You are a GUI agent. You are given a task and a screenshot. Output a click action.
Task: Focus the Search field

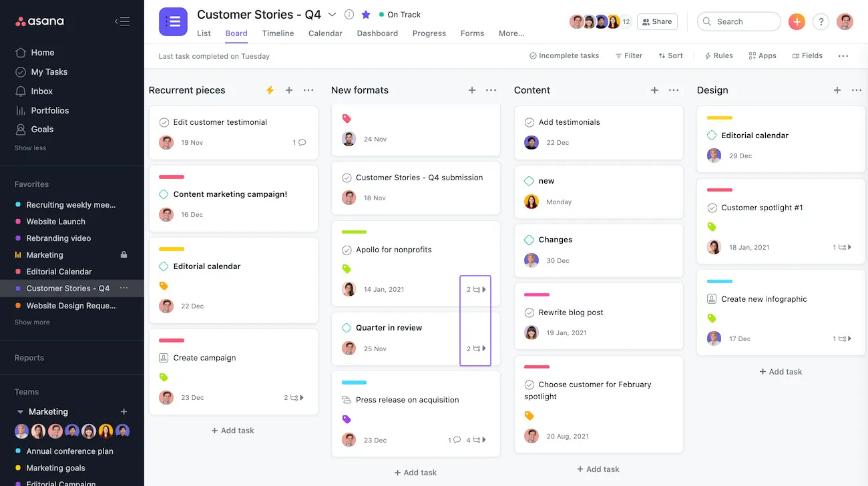[x=739, y=21]
